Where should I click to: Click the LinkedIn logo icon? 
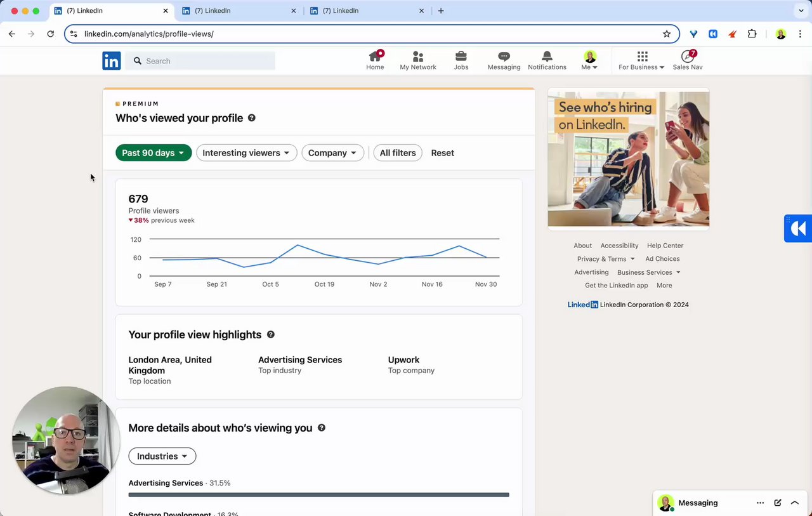[x=111, y=61]
